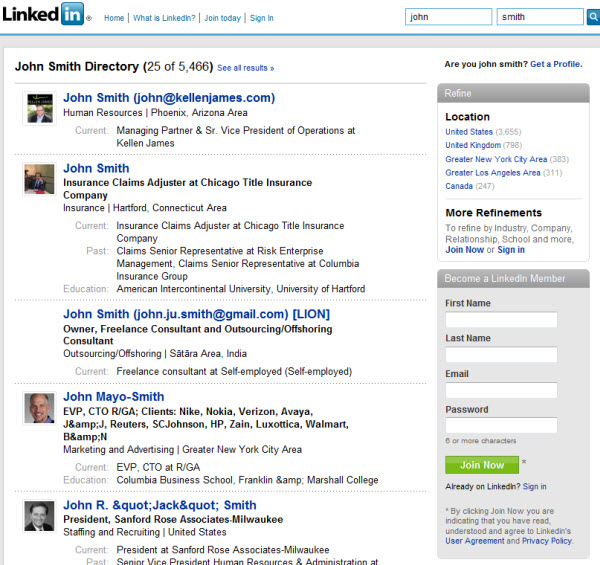Open the Home link in top navigation
Viewport: 600px width, 565px height.
pyautogui.click(x=114, y=18)
